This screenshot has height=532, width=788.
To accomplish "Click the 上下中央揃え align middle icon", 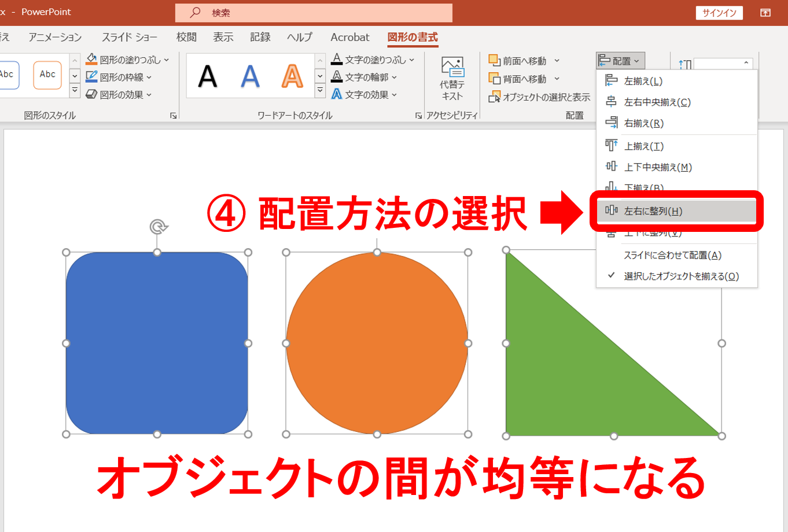I will coord(611,167).
